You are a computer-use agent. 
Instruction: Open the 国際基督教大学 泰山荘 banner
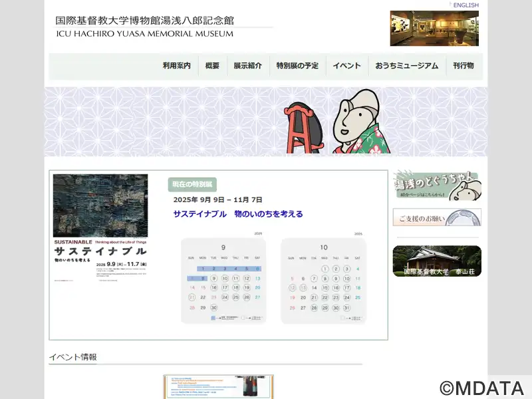pos(436,261)
